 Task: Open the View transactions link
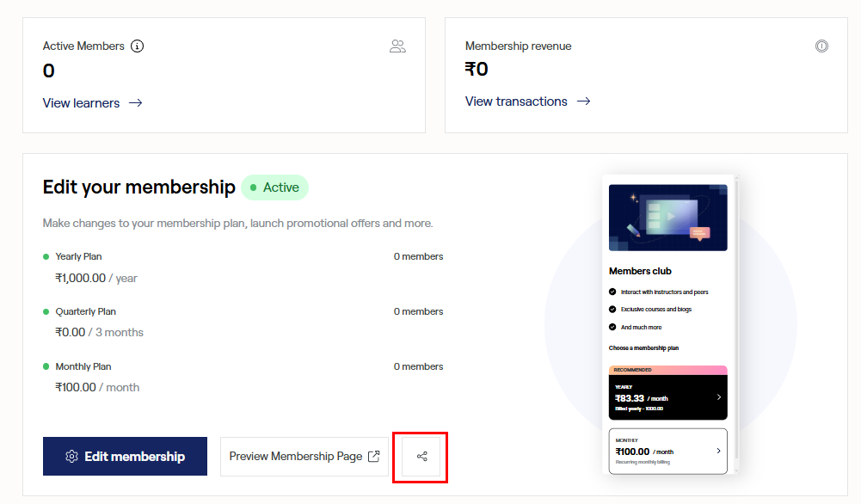click(516, 101)
